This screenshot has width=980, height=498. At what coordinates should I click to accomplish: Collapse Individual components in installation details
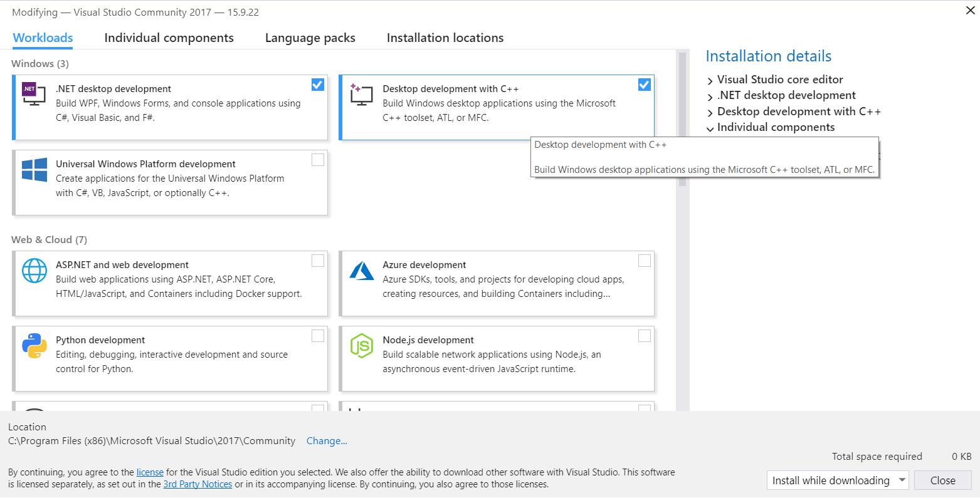(710, 128)
